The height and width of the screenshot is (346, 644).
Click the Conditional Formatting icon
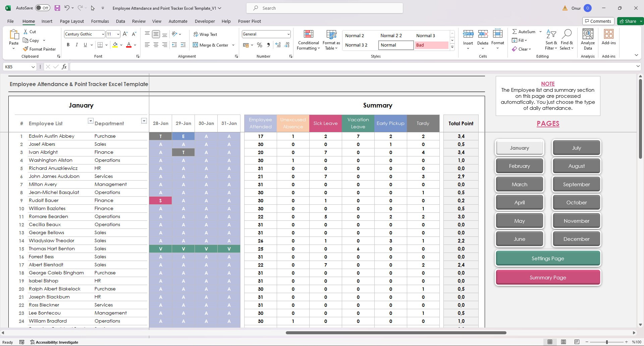click(308, 34)
